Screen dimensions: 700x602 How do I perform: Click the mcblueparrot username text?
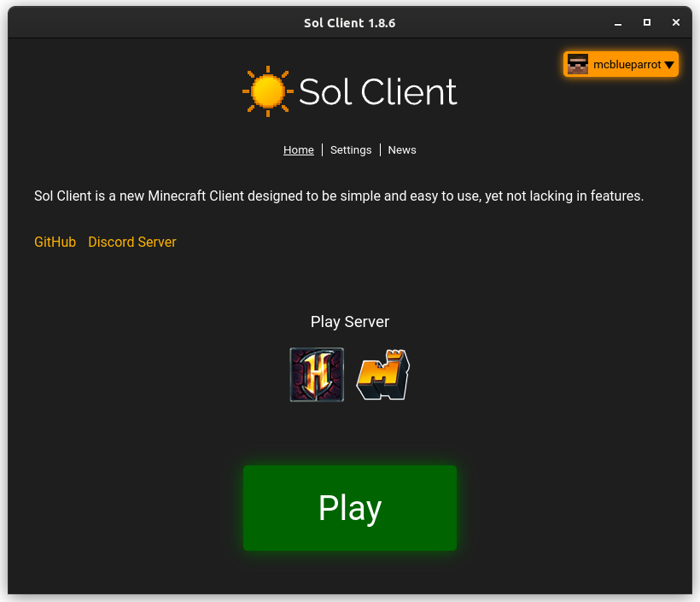tap(627, 65)
